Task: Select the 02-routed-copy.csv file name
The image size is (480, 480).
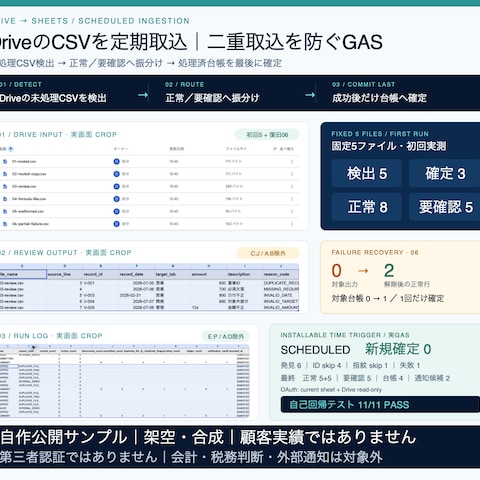Action: [x=29, y=174]
